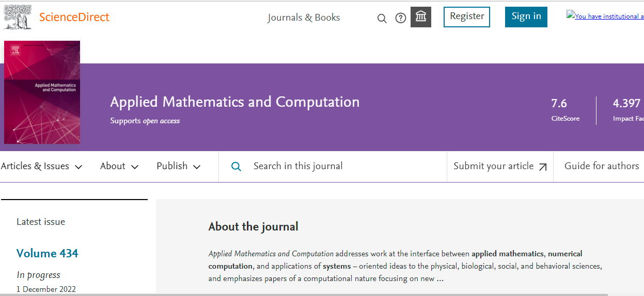Open the ScienceDirect home logo text
The width and height of the screenshot is (644, 296).
click(74, 17)
